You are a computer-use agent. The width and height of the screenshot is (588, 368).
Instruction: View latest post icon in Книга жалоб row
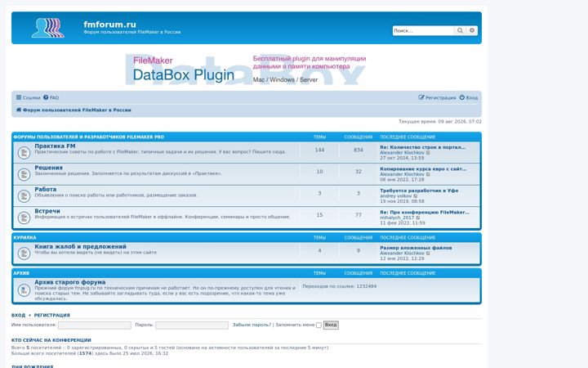428,253
